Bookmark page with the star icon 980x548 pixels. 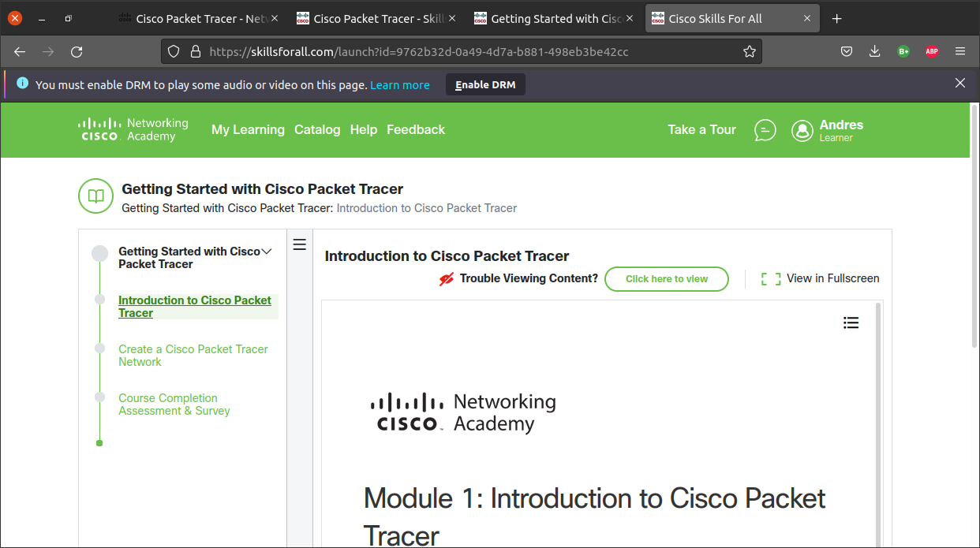[749, 52]
